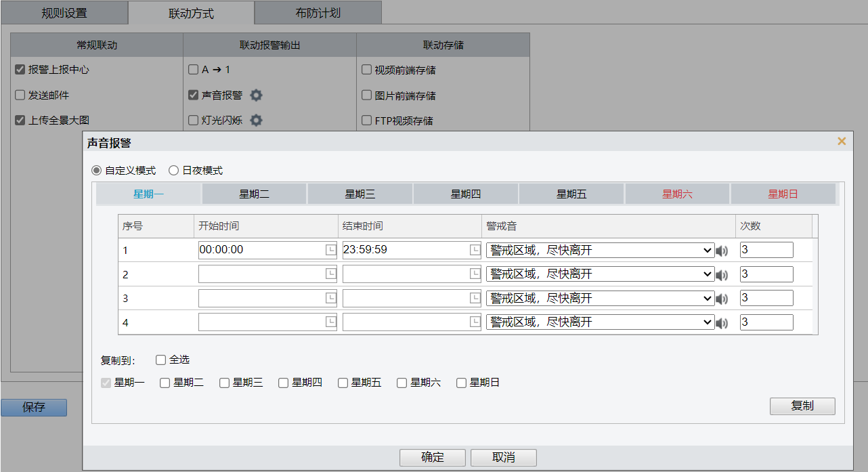Viewport: 868px width, 472px height.
Task: Open time picker icon for row 2 结束时间
Action: (475, 274)
